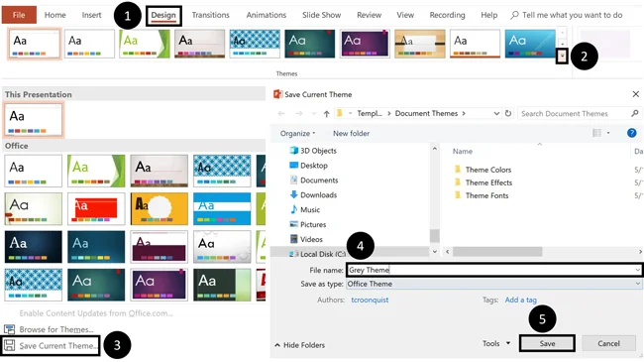Expand the Themes gallery More arrow
The width and height of the screenshot is (644, 362).
562,57
